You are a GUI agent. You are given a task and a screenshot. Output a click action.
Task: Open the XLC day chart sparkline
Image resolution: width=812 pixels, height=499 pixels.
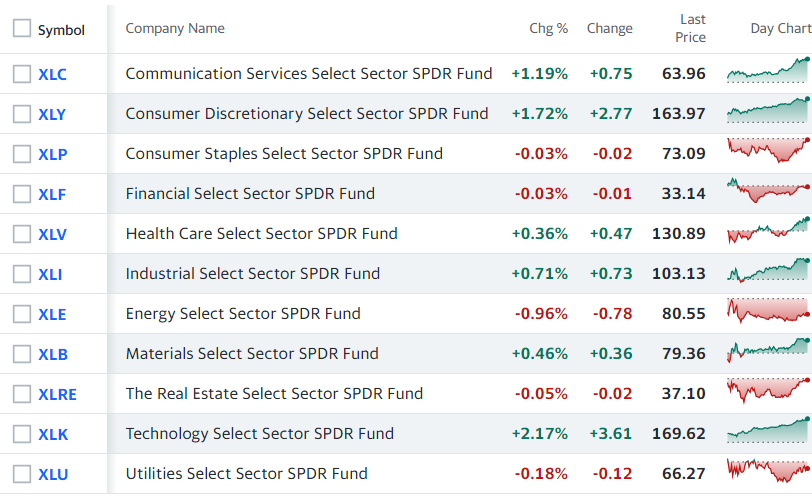coord(768,73)
